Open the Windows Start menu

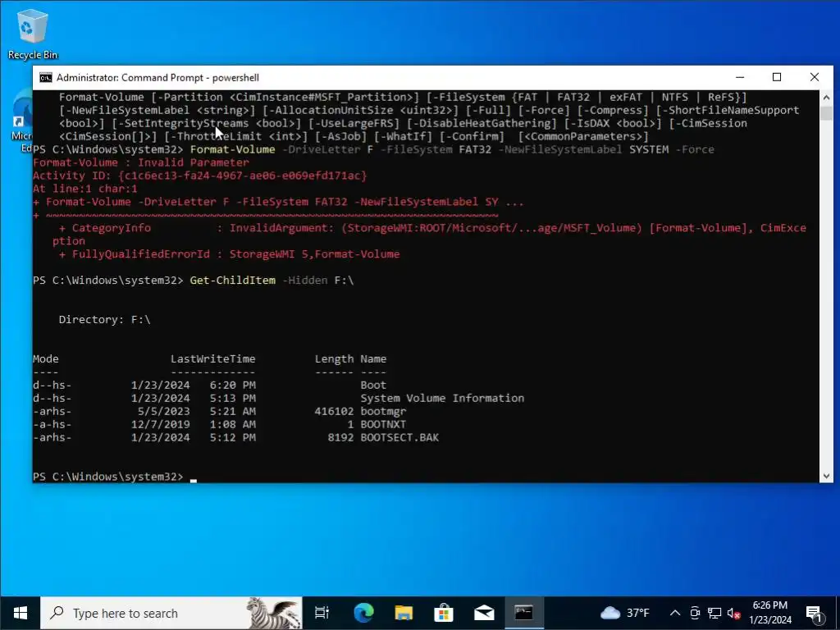(x=21, y=613)
